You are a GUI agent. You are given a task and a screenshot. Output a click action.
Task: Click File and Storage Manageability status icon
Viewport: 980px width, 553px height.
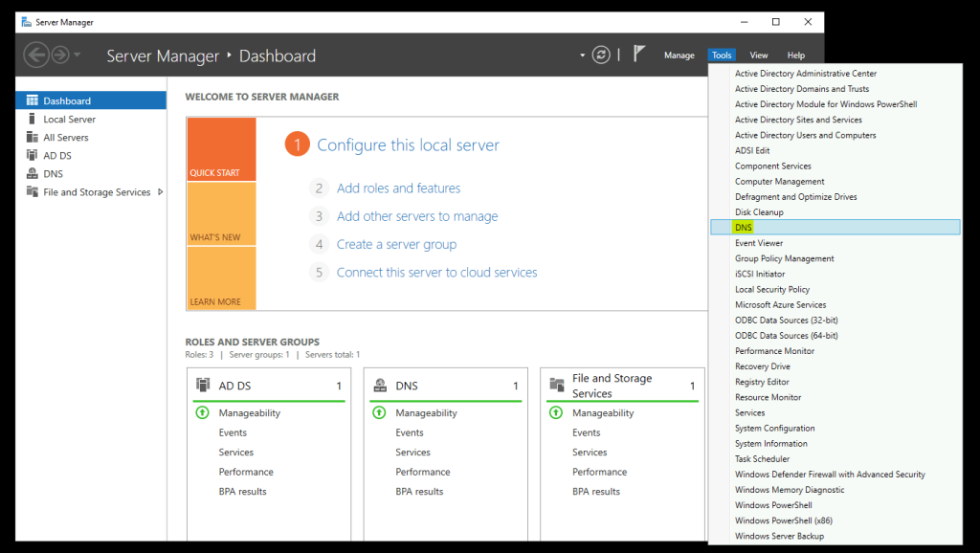(x=556, y=412)
